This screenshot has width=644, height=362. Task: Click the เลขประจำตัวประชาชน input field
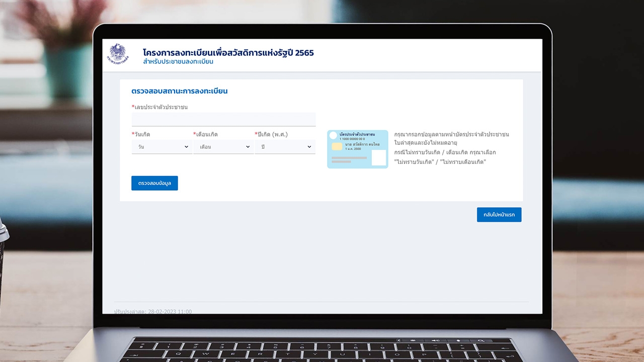pos(223,119)
